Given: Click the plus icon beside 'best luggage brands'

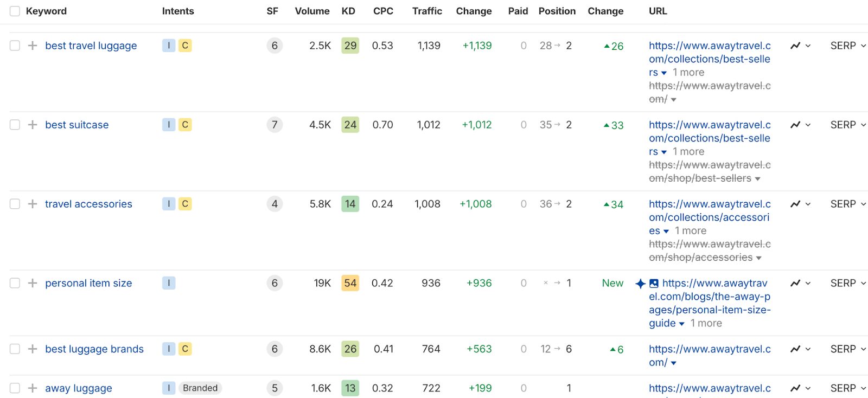Looking at the screenshot, I should (33, 349).
